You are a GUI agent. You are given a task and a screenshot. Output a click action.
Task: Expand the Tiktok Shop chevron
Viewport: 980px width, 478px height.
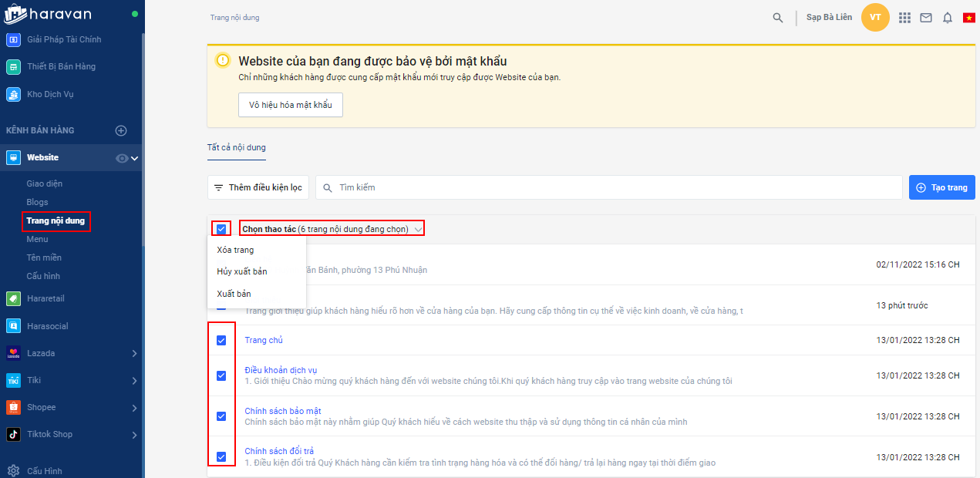tap(134, 435)
